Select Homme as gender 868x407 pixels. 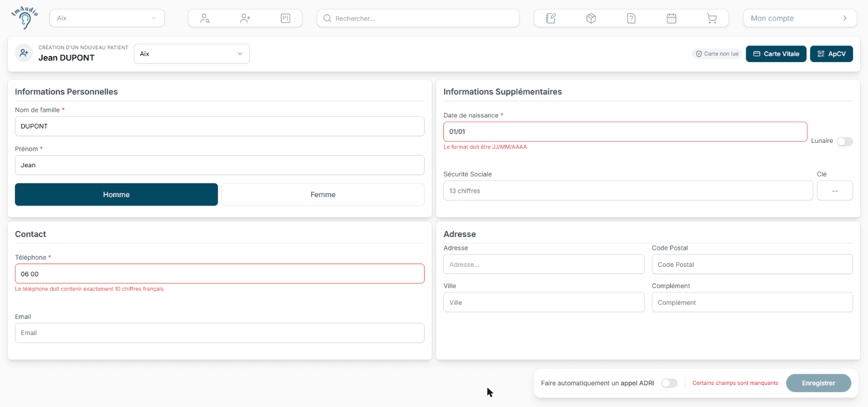click(x=116, y=194)
